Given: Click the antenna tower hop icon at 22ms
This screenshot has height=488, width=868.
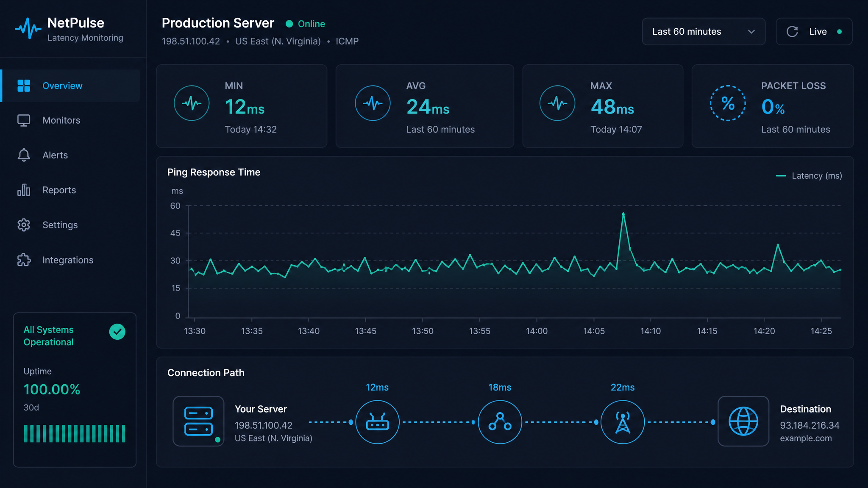Looking at the screenshot, I should pyautogui.click(x=623, y=422).
